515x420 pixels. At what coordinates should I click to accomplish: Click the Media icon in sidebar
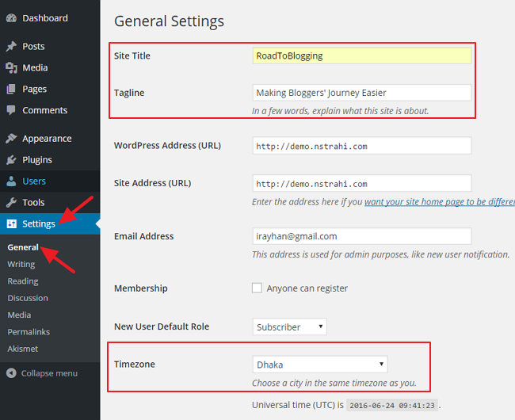(11, 68)
